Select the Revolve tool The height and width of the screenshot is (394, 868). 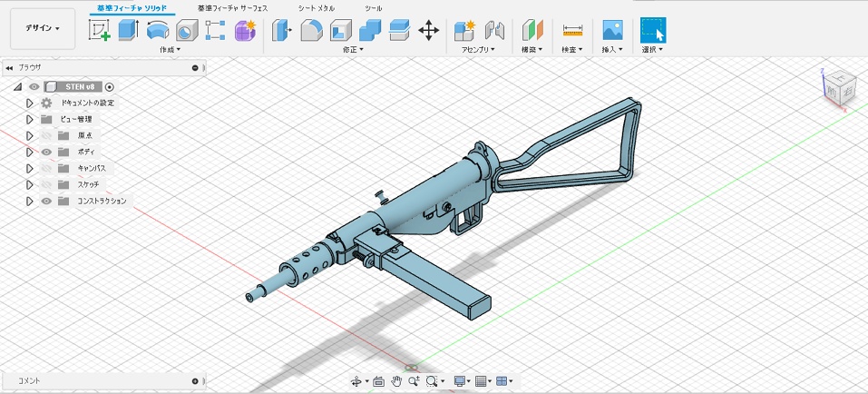(x=158, y=30)
